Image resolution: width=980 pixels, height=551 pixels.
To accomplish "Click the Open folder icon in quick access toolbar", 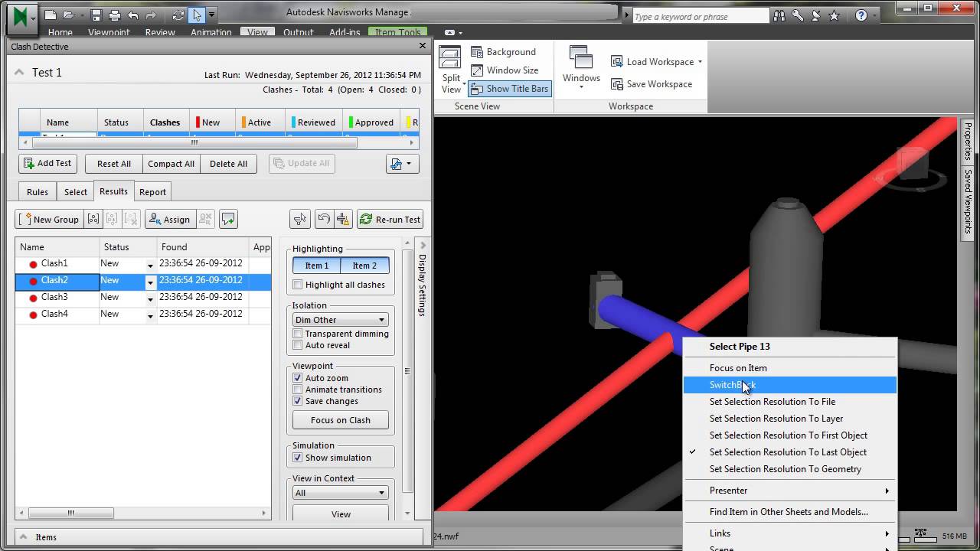I will [x=68, y=15].
